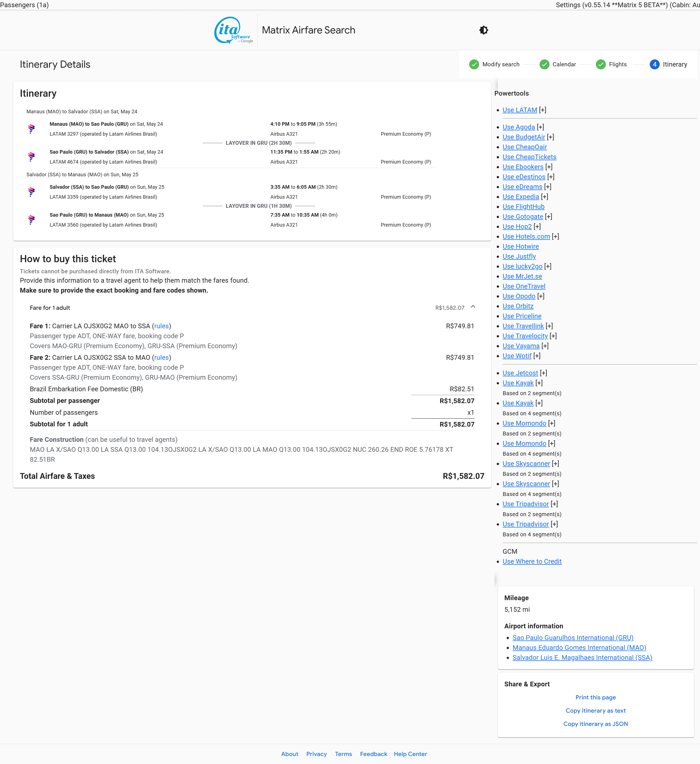700x764 pixels.
Task: Open Use Tripadvisor link based on 2 segments
Action: 526,504
